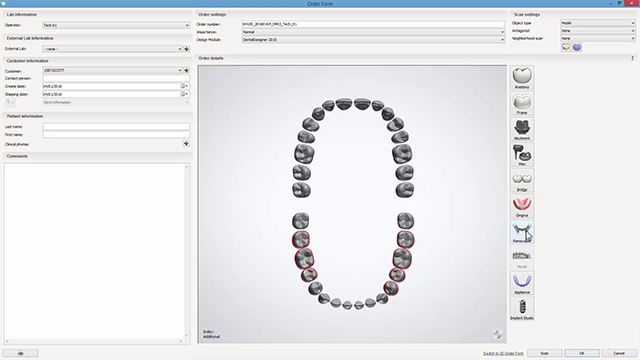Click inside the Comments text area
Screen dimensions: 640x360
point(94,251)
